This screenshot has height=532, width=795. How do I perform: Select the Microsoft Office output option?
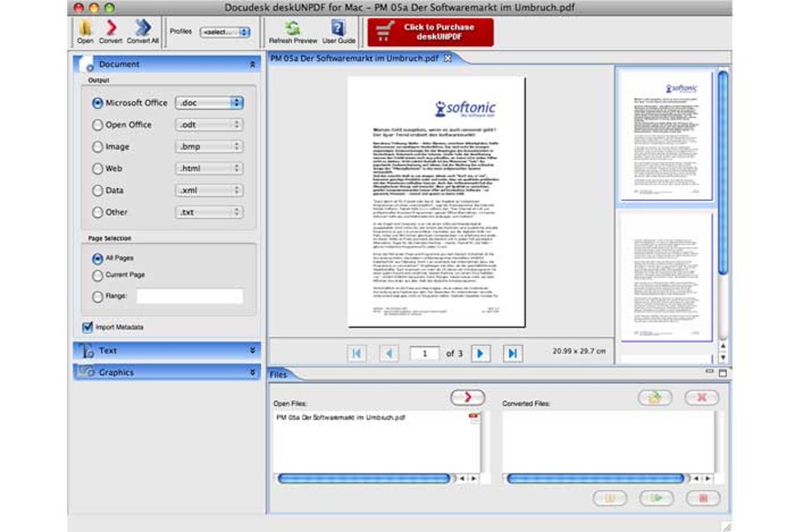click(97, 103)
